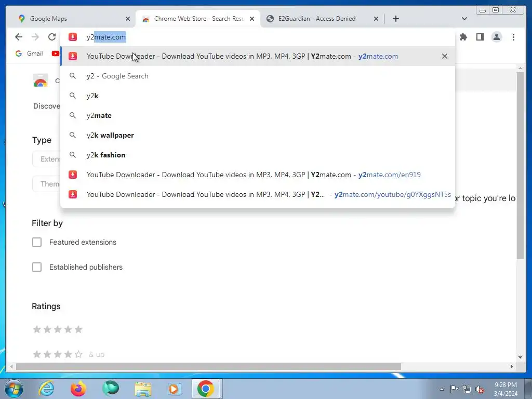Open the profile avatar menu

[496, 37]
